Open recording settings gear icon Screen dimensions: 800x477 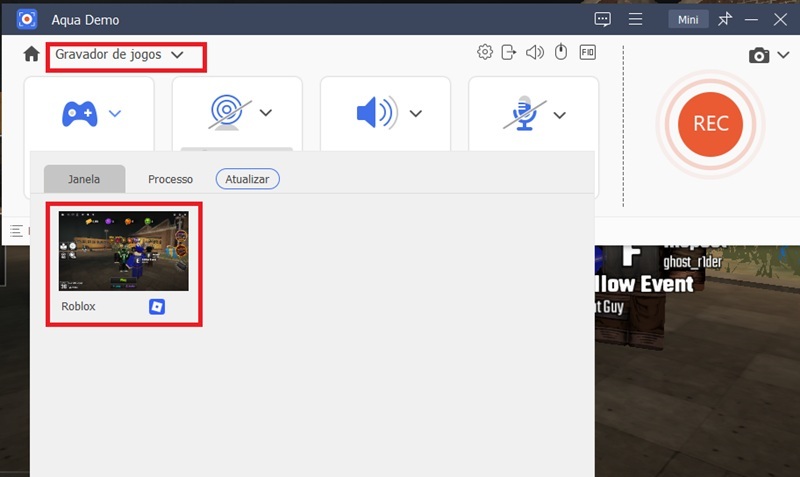485,52
